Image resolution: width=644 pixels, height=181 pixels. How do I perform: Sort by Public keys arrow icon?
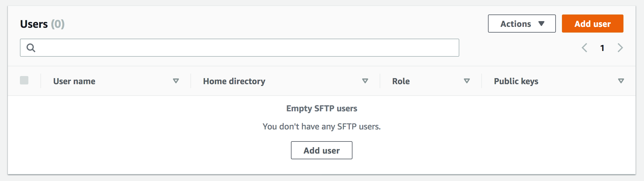tap(621, 81)
